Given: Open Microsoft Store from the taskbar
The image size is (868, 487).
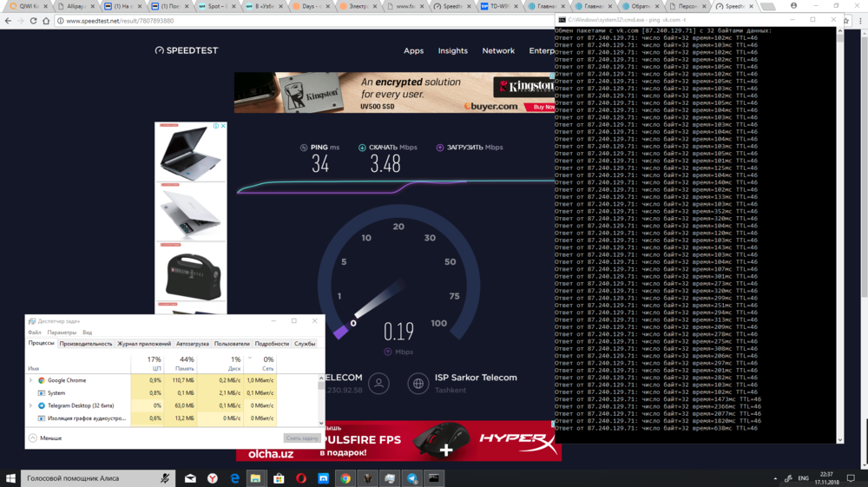Looking at the screenshot, I should coord(279,478).
